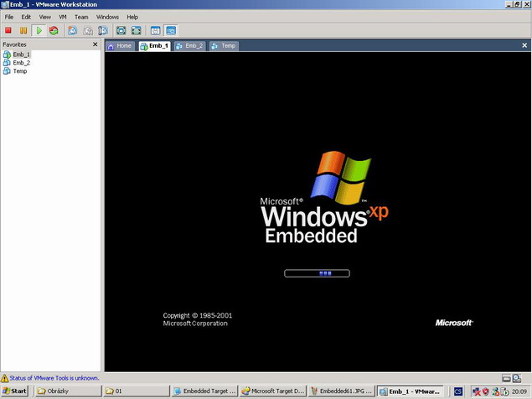Click the Revert to Snapshot toolbar icon
Screen dimensions: 532x399
click(88, 30)
